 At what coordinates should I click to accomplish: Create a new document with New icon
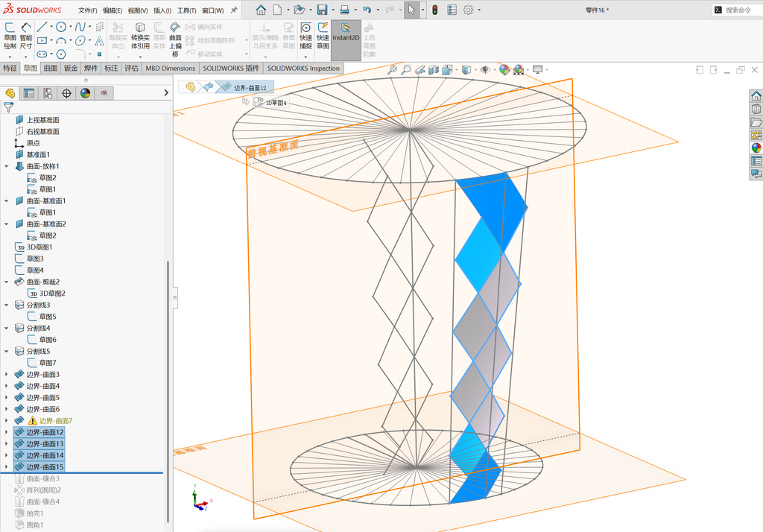tap(277, 10)
